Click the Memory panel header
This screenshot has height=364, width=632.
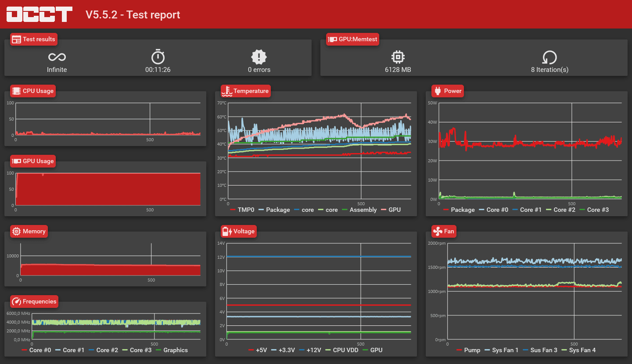(29, 231)
